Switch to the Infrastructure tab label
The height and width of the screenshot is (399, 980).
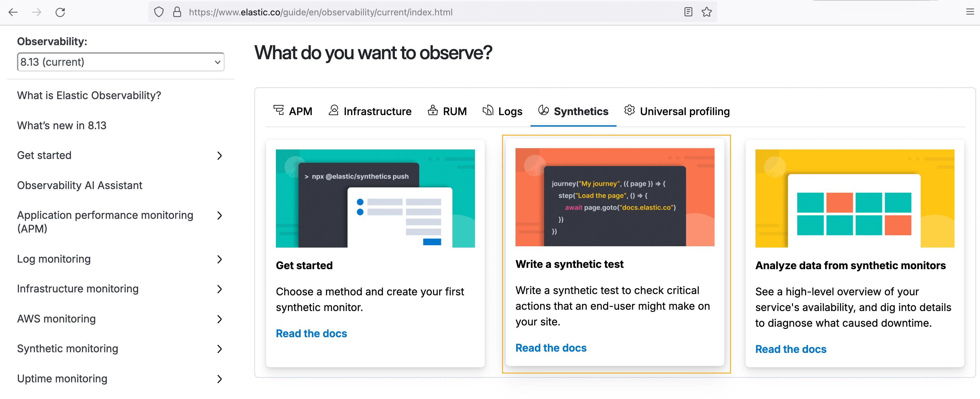coord(378,111)
